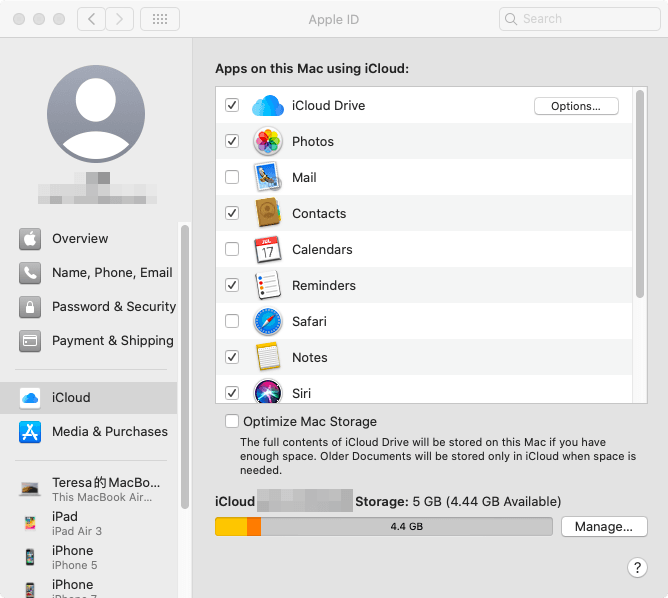Click the Contacts book icon
Screen dimensions: 668x598
(x=268, y=214)
